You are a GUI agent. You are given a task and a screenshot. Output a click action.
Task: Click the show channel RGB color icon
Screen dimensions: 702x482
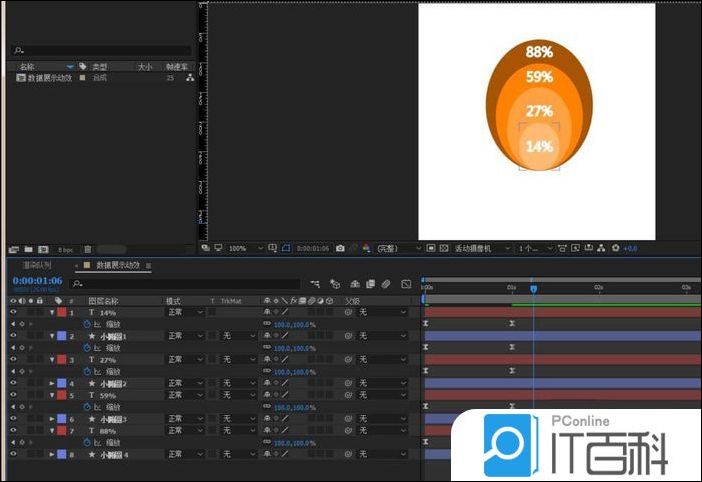[x=366, y=248]
